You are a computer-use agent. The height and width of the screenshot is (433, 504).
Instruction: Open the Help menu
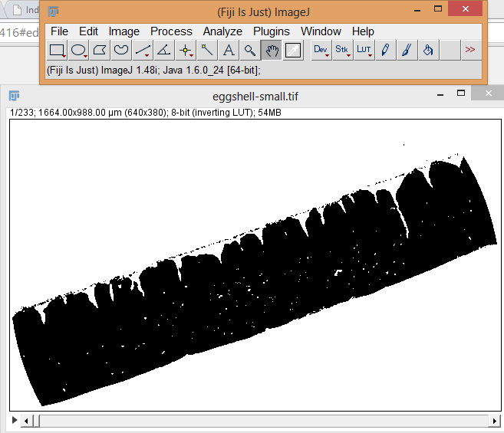(x=363, y=31)
